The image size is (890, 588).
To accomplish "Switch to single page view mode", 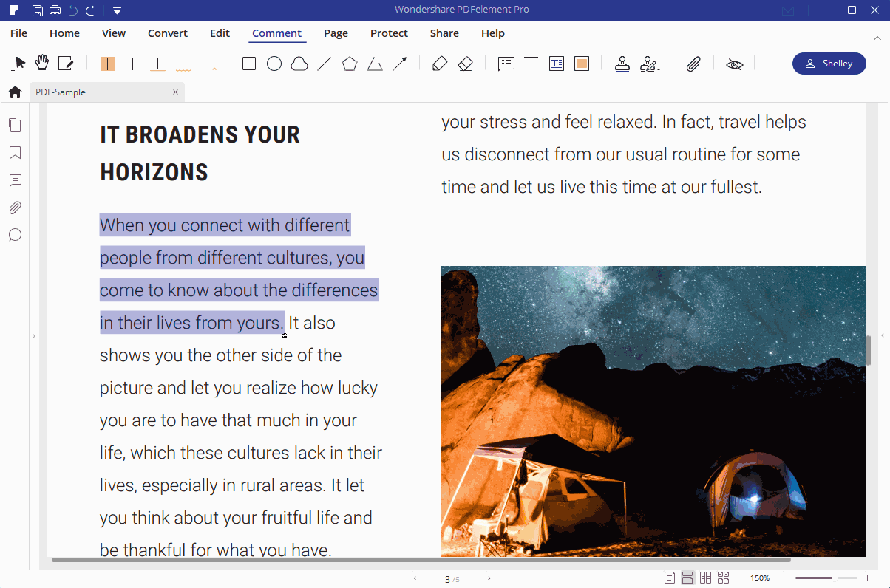I will [670, 577].
